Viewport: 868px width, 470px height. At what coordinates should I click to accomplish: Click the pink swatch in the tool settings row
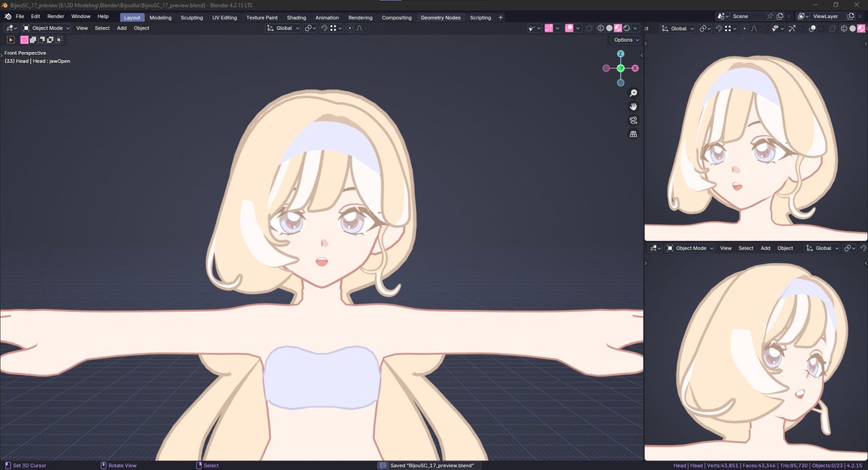click(24, 40)
